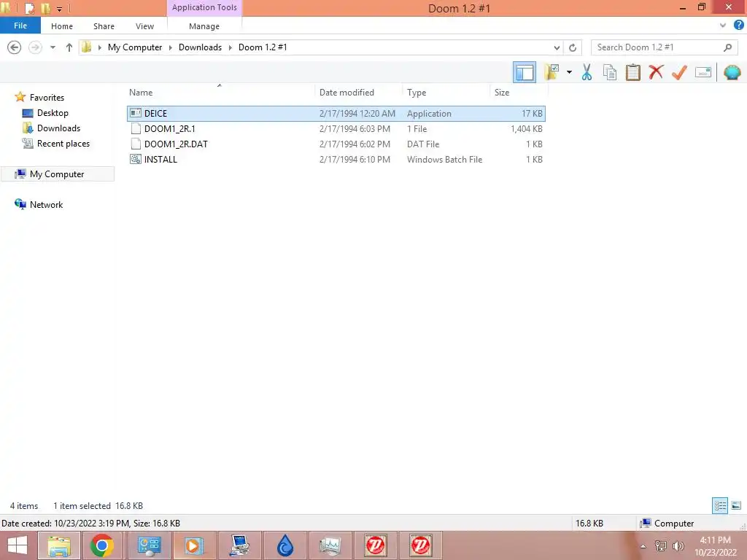747x560 pixels.
Task: Open the folder options toolbar icon
Action: pos(551,72)
